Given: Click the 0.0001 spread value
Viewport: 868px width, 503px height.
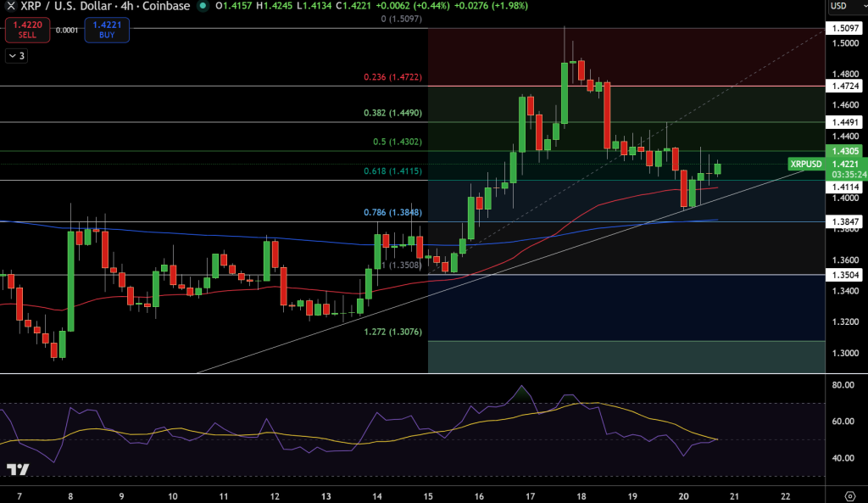Looking at the screenshot, I should (68, 30).
